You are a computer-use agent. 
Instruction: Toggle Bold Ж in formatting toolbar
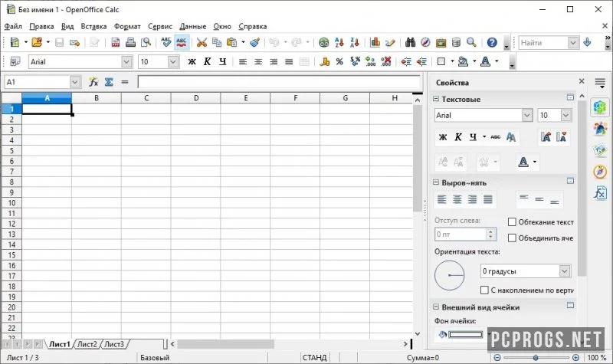click(x=192, y=61)
